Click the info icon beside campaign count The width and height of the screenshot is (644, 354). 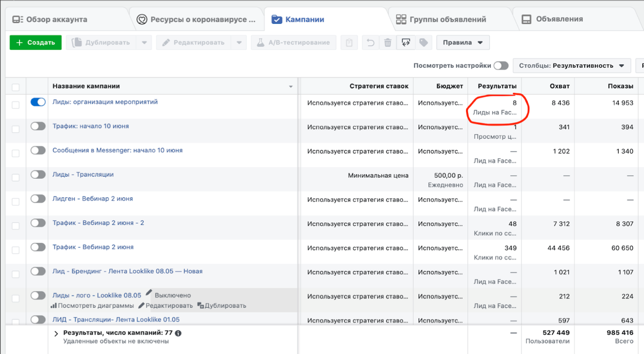point(178,333)
